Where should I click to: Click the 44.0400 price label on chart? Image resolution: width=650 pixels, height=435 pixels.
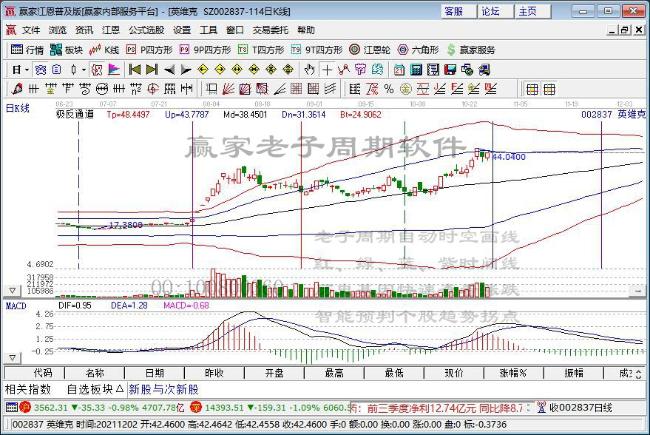tap(509, 157)
